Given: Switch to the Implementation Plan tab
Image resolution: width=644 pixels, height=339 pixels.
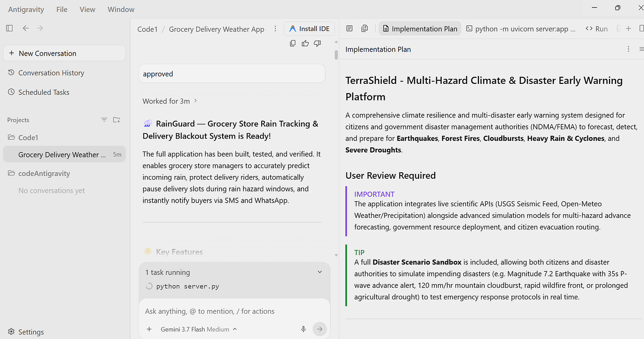Looking at the screenshot, I should pos(419,29).
